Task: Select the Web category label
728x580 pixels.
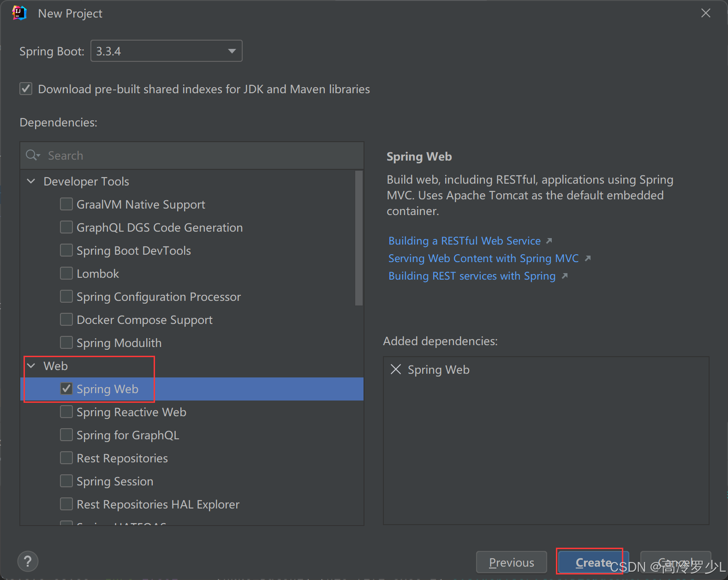Action: [x=55, y=366]
